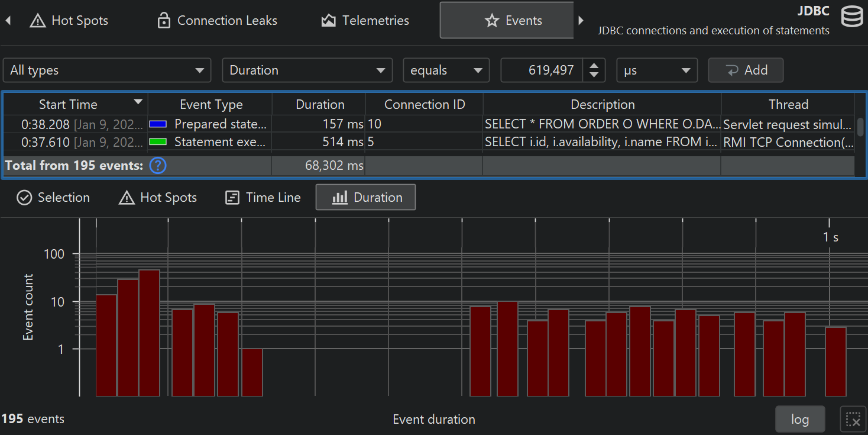This screenshot has width=868, height=435.
Task: Click the help icon beside total events
Action: point(158,166)
